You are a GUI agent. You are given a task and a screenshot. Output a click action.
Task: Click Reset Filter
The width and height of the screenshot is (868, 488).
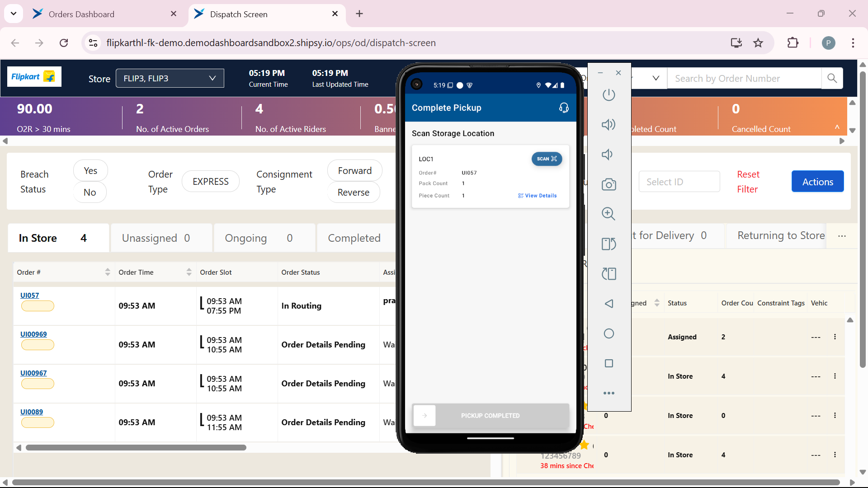pyautogui.click(x=748, y=182)
